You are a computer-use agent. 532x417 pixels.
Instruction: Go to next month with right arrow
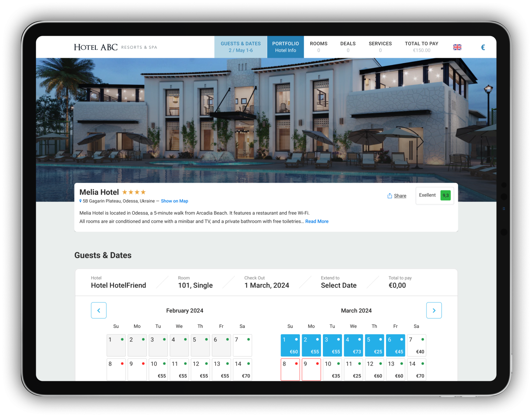click(x=434, y=310)
